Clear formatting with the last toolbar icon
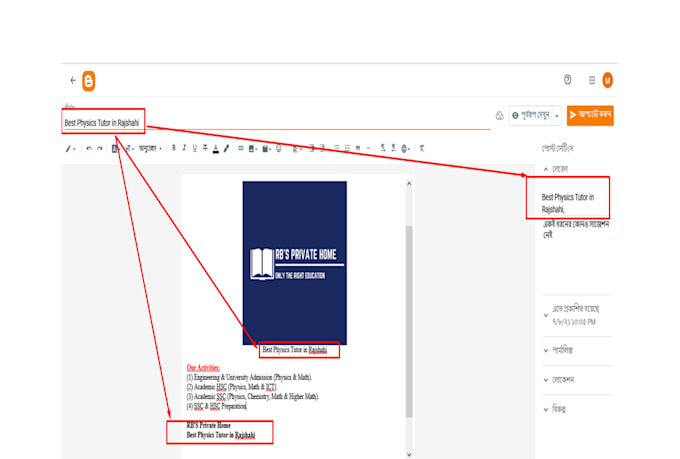Image resolution: width=680 pixels, height=459 pixels. point(422,148)
